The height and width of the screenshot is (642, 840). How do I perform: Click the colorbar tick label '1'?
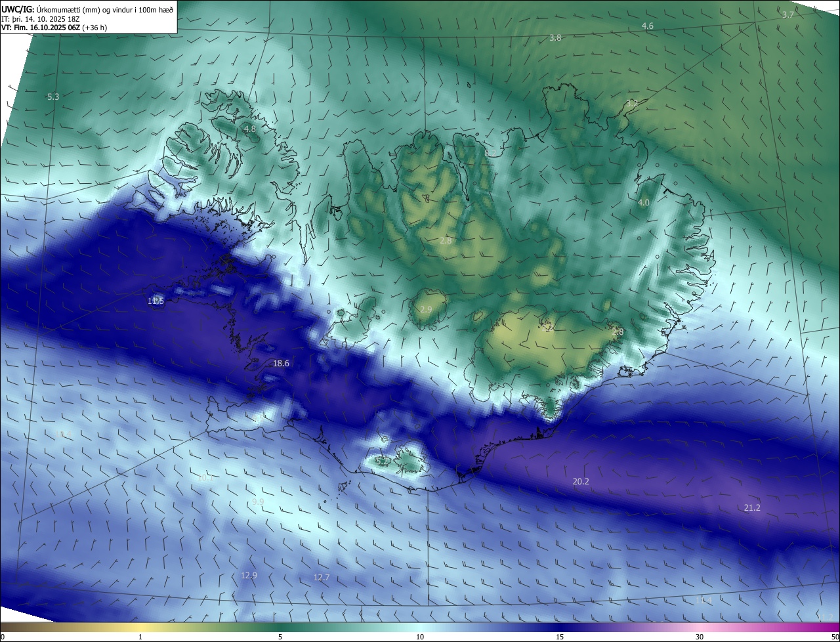coord(140,637)
